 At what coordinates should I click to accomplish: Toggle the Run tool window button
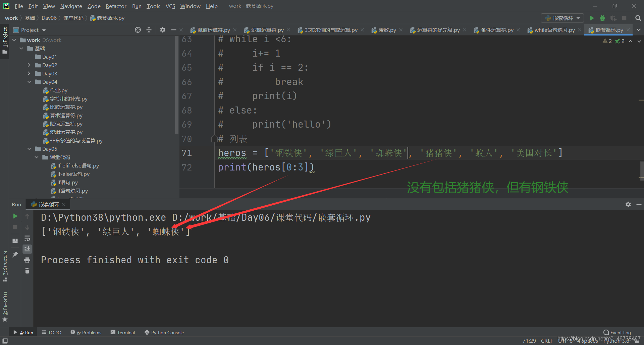[x=23, y=332]
